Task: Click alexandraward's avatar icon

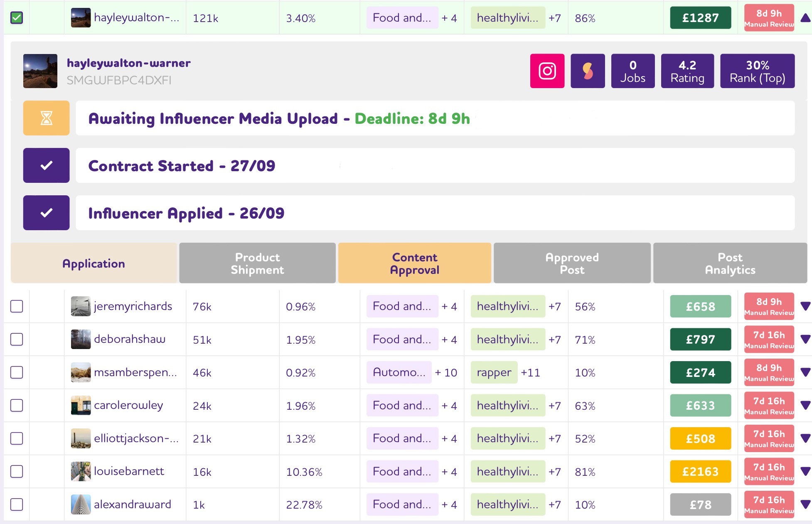Action: coord(81,504)
